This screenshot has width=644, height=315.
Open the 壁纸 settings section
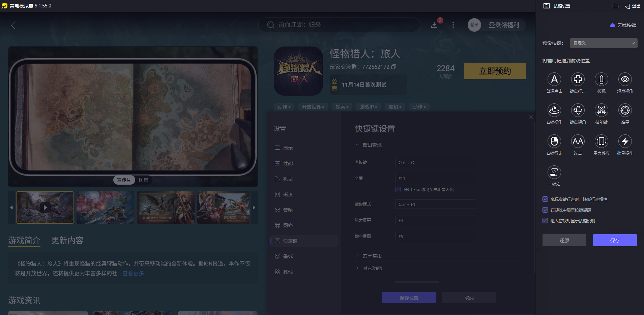[x=287, y=256]
